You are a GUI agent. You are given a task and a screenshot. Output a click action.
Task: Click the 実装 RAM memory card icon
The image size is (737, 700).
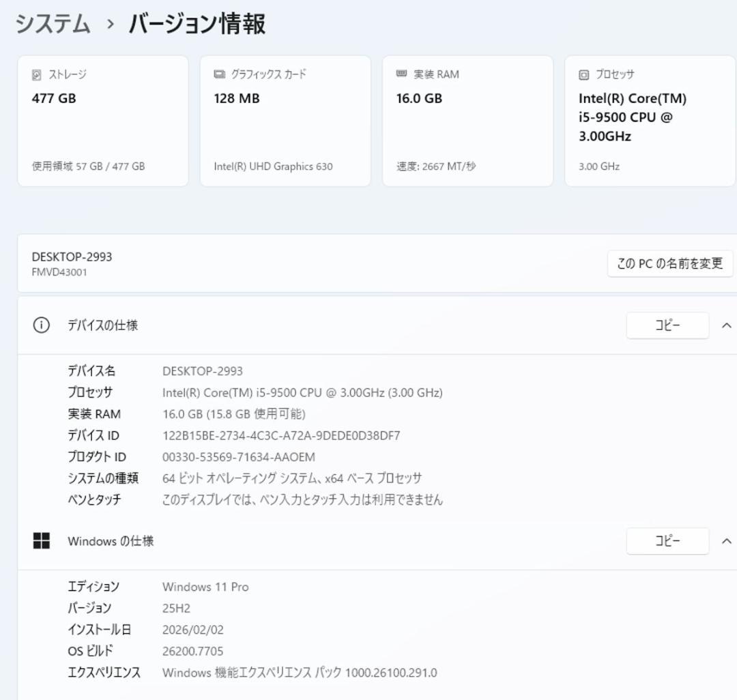pos(401,74)
